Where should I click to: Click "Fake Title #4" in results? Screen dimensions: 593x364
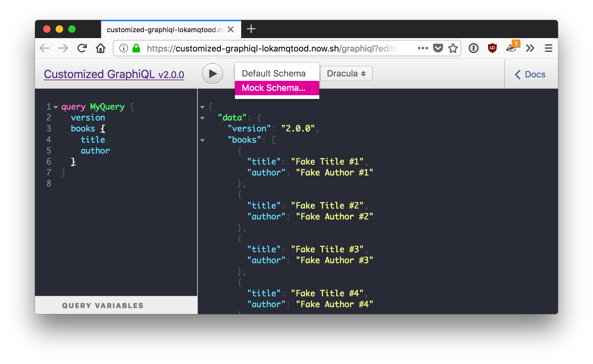click(x=327, y=293)
